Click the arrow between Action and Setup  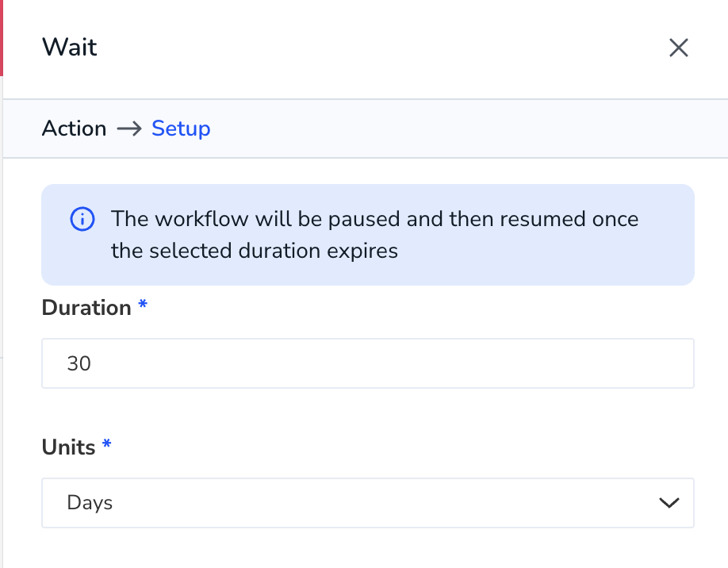pos(129,129)
